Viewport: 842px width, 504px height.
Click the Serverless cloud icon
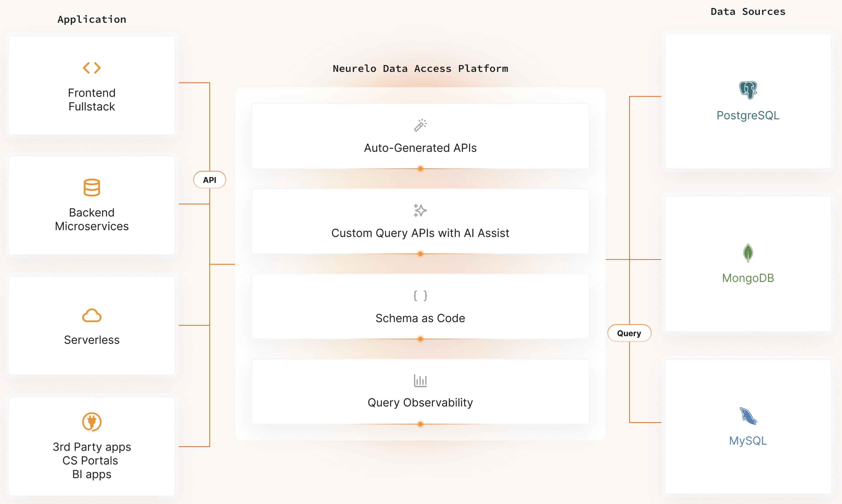click(x=92, y=315)
